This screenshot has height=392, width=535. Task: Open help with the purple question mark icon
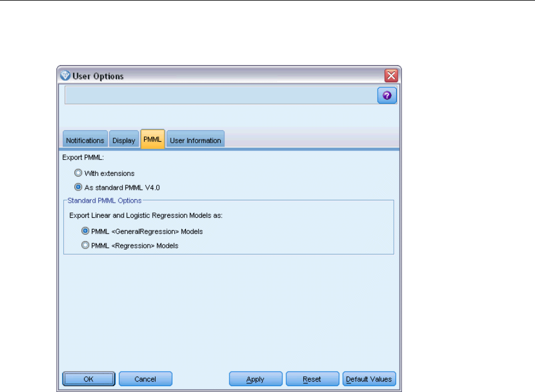point(387,96)
